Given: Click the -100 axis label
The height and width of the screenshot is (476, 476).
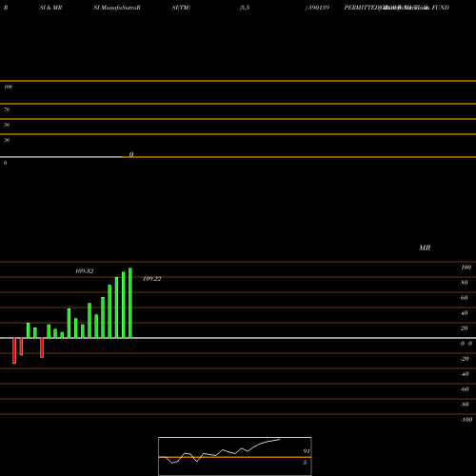Looking at the screenshot, I should pyautogui.click(x=466, y=420).
